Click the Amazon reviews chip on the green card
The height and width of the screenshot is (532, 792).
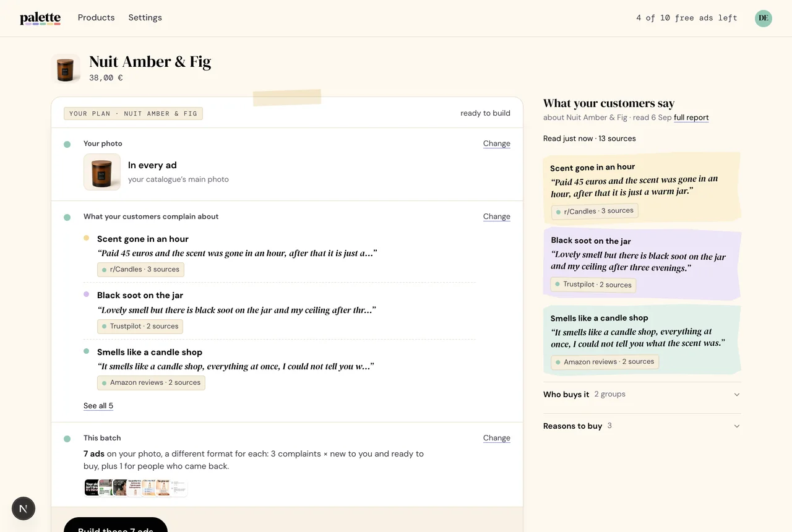click(605, 362)
